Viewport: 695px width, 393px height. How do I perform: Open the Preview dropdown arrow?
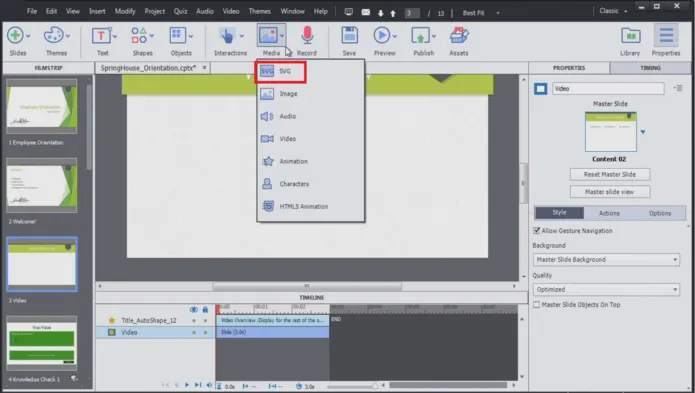point(394,36)
